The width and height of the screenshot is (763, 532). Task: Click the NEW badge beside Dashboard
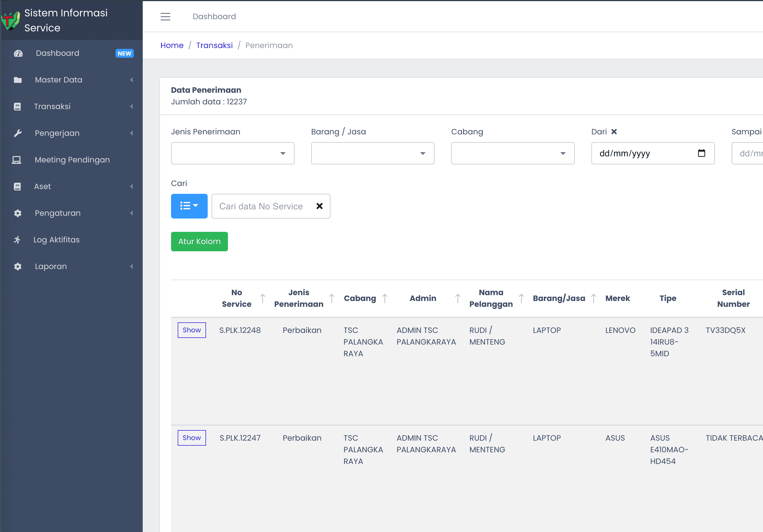(x=125, y=54)
